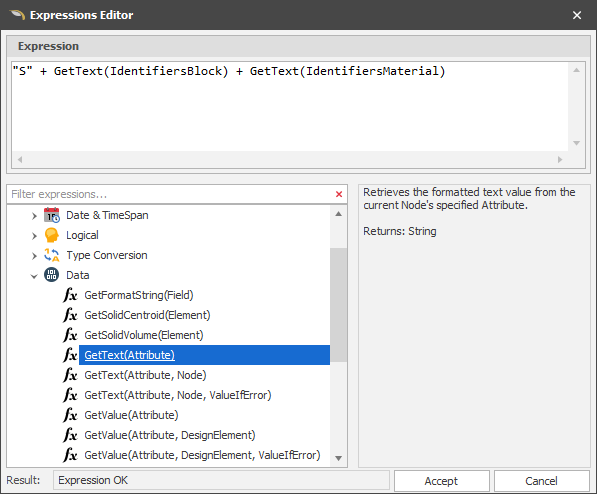Click the Date & TimeSpan calendar icon

52,215
